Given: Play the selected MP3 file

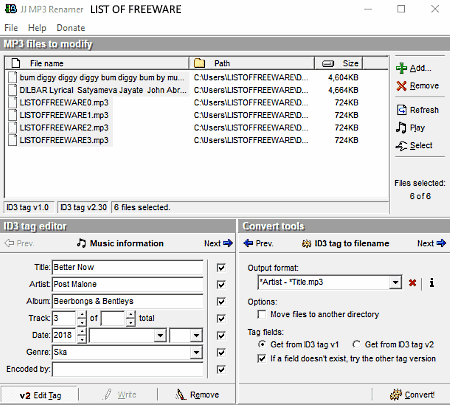Looking at the screenshot, I should click(x=401, y=128).
